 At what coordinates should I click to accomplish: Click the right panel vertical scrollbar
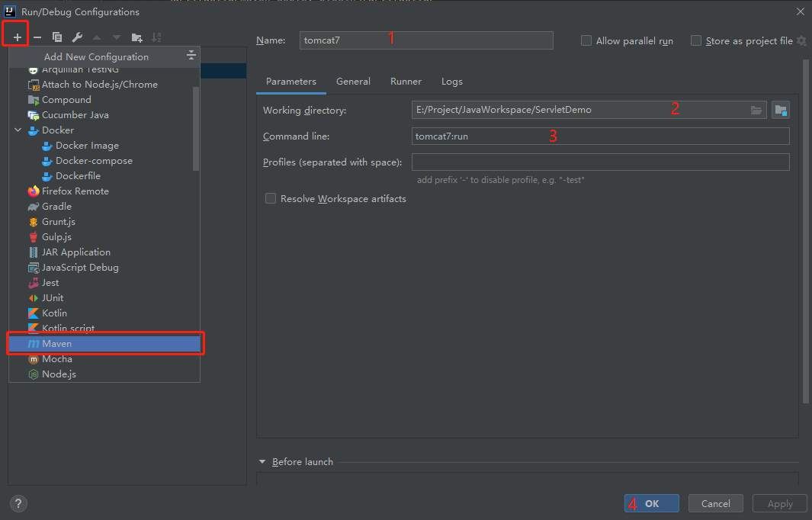point(805,232)
